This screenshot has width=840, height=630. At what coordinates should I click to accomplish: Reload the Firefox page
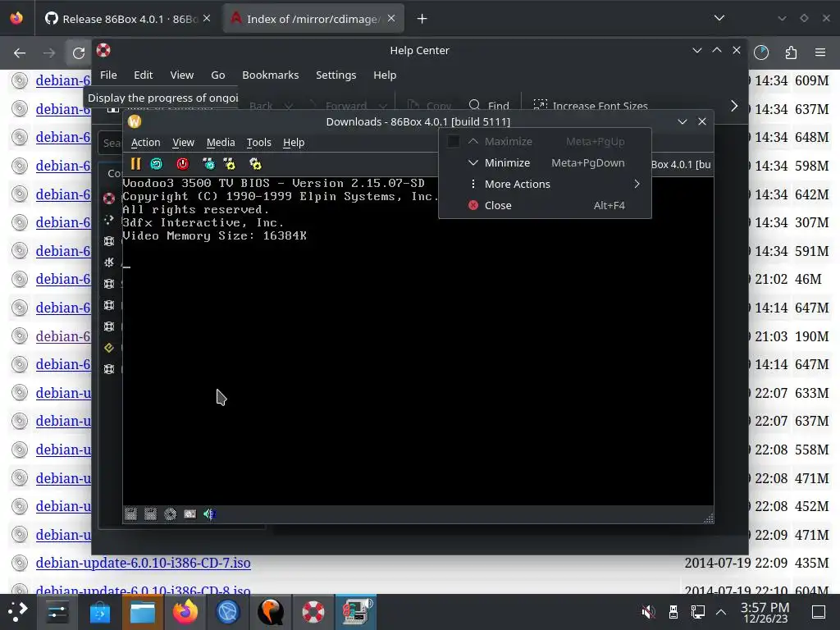click(79, 53)
